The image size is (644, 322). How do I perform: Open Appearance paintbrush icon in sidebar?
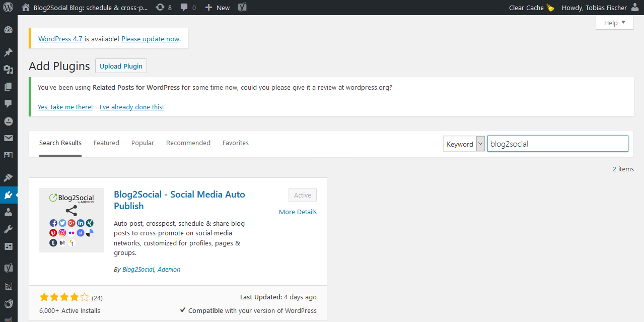point(8,178)
